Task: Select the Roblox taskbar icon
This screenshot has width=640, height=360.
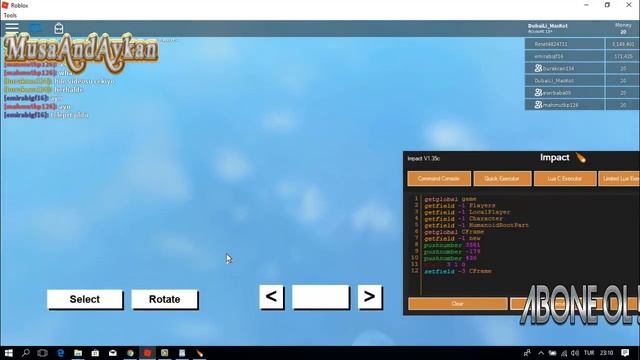Action: (x=147, y=353)
